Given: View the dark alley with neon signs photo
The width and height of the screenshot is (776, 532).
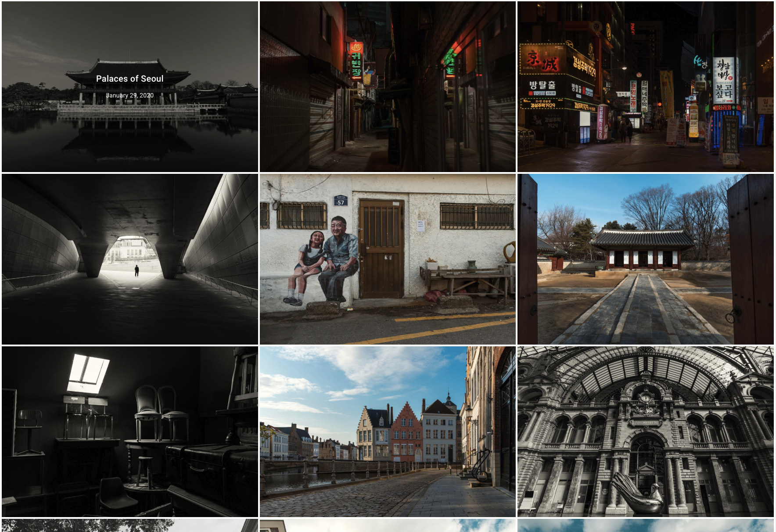Looking at the screenshot, I should click(388, 86).
